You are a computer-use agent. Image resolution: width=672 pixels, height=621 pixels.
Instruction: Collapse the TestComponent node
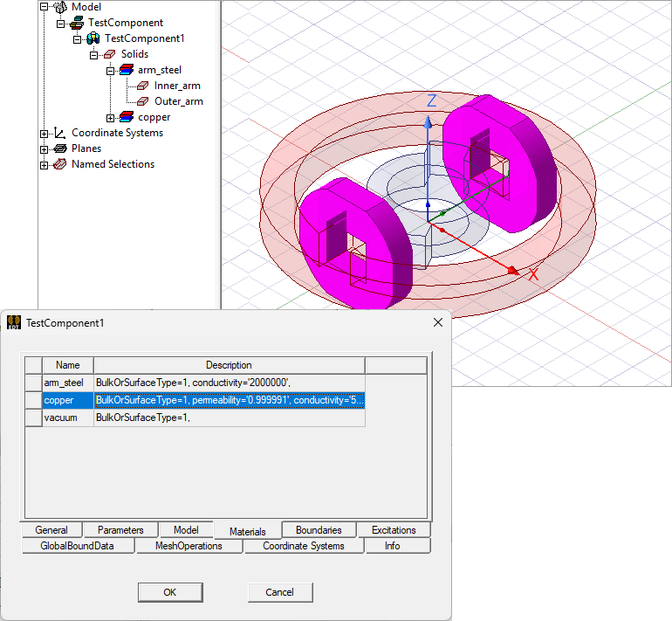(61, 24)
